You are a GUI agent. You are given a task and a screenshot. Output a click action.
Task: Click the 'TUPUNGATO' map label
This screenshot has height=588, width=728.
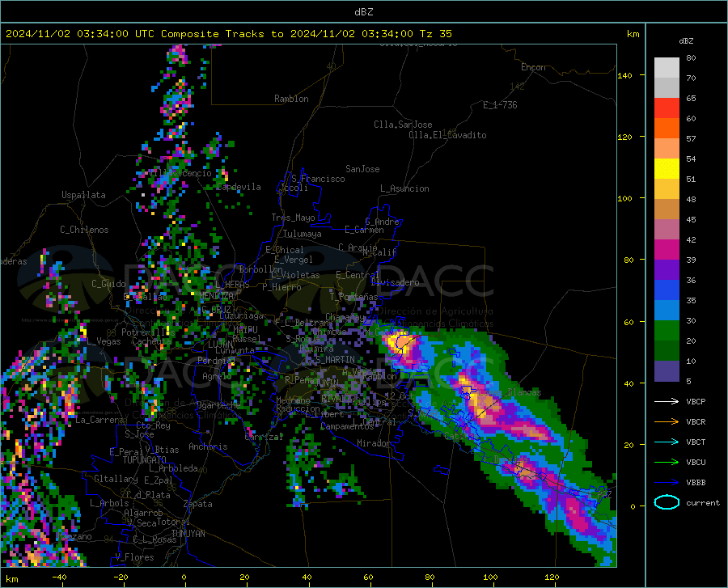click(x=145, y=460)
